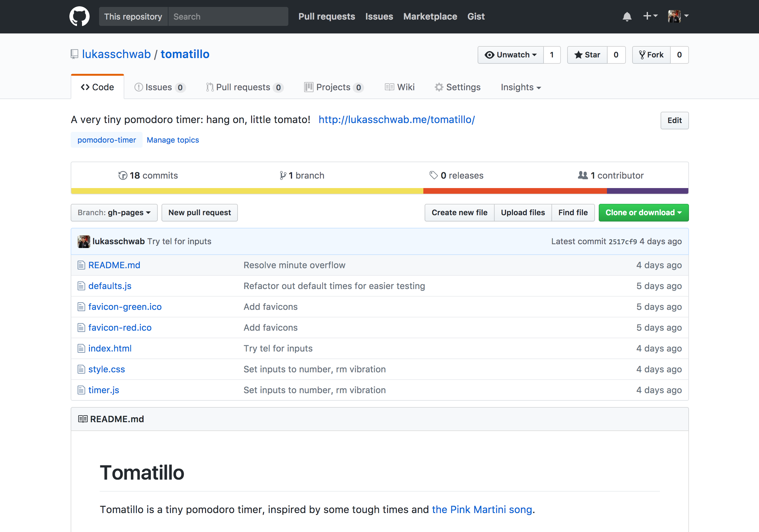
Task: Open the Settings tab
Action: pos(457,87)
